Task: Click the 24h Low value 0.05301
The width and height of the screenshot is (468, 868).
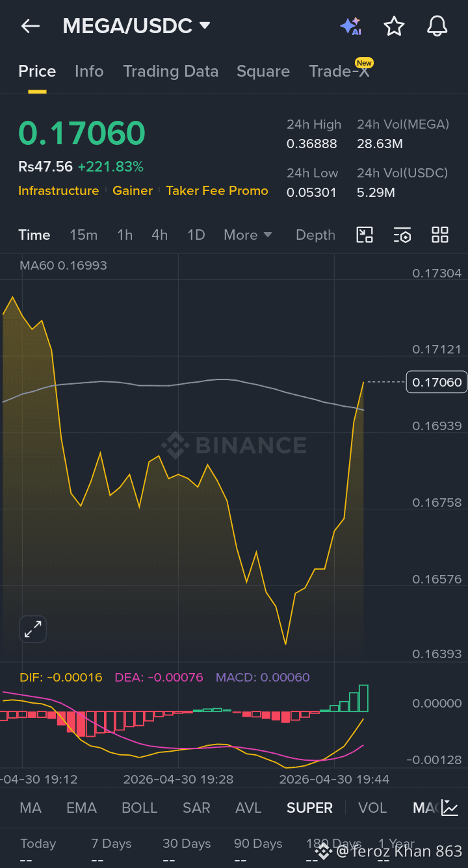Action: point(311,192)
